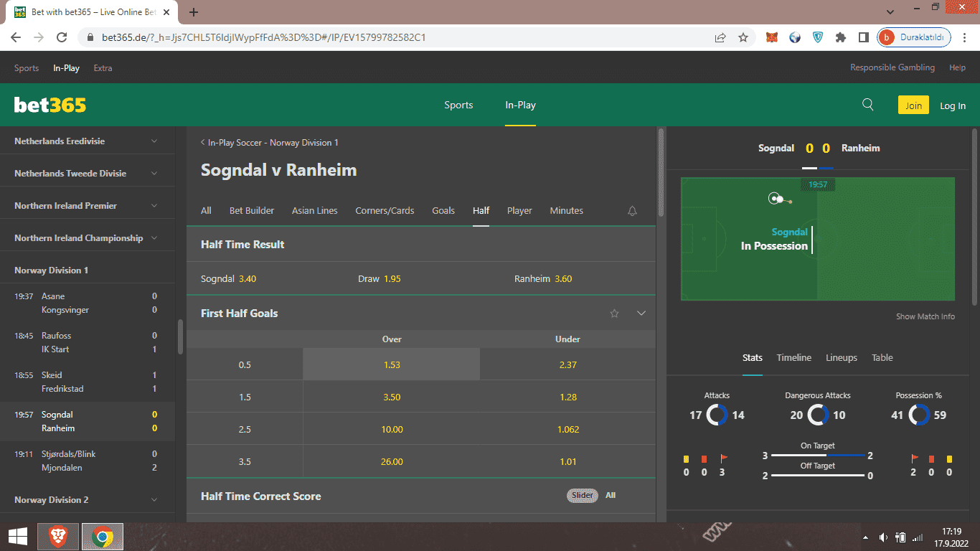The width and height of the screenshot is (980, 551).
Task: Click the yellow Join button
Action: pos(913,105)
